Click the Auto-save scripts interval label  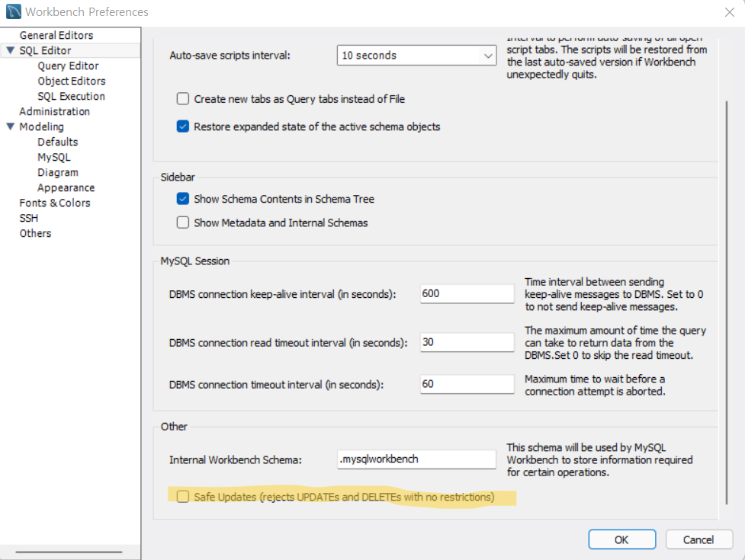230,56
